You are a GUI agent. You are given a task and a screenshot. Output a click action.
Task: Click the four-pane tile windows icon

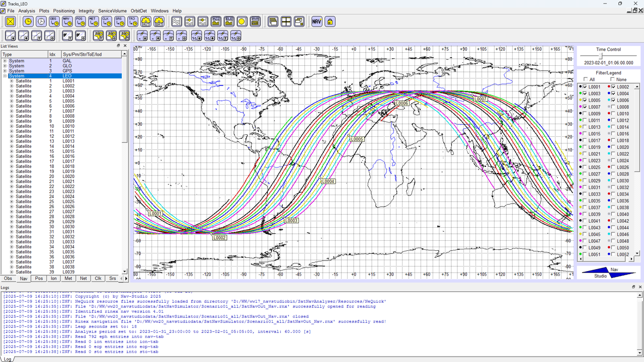click(286, 22)
